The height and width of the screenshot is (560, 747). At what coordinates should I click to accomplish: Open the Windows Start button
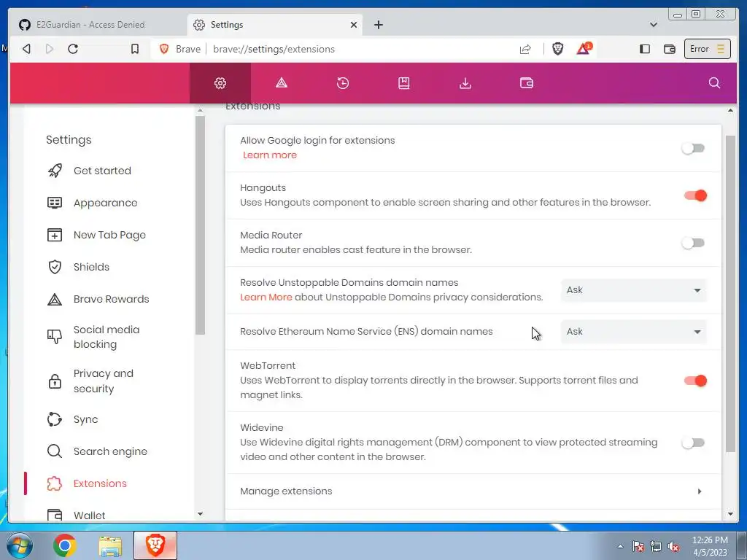(20, 545)
